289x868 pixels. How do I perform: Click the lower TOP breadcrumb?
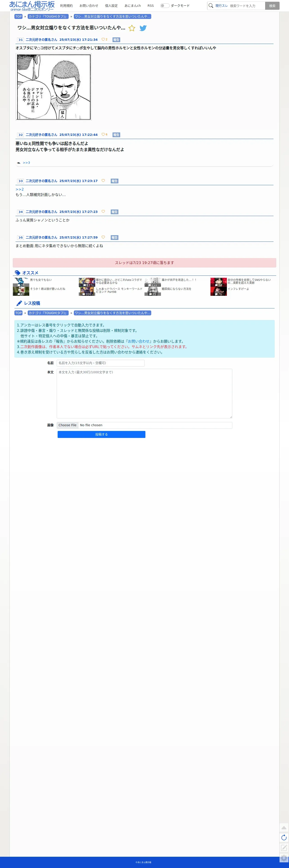pyautogui.click(x=18, y=313)
